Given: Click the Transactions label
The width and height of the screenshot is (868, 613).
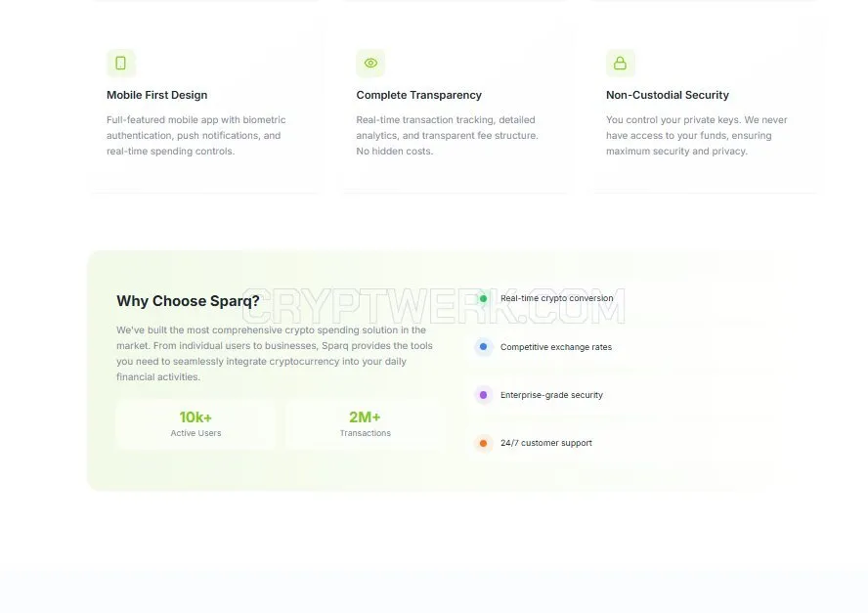Looking at the screenshot, I should (x=366, y=433).
